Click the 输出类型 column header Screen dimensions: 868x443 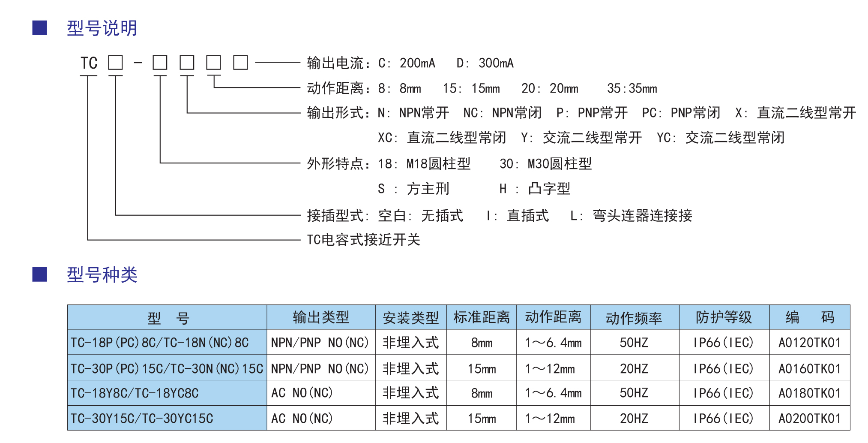321,317
